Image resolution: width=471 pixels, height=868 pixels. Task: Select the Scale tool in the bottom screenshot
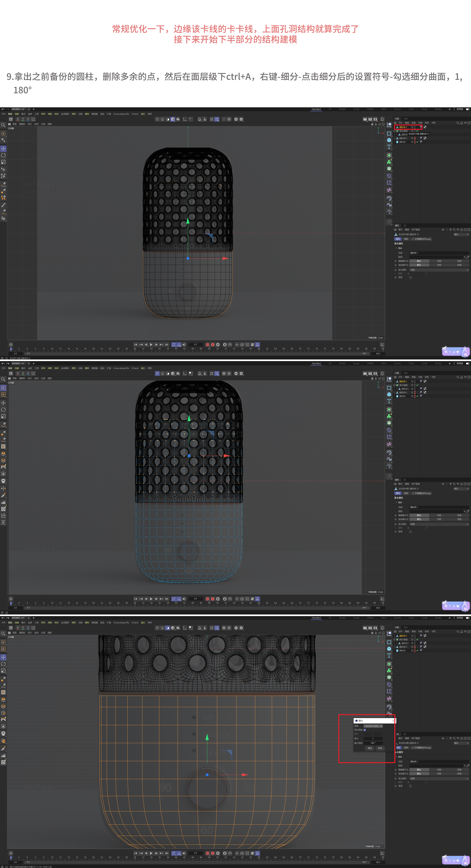pos(3,671)
